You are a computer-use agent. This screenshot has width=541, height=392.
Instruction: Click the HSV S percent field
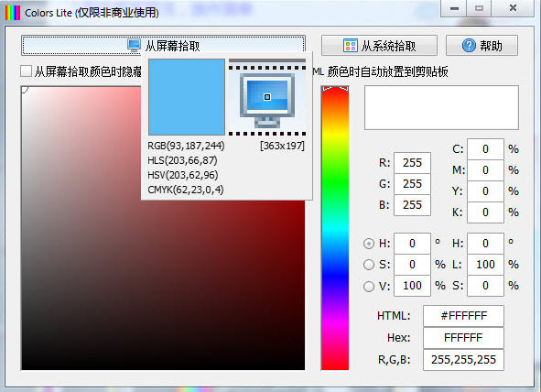tap(412, 265)
